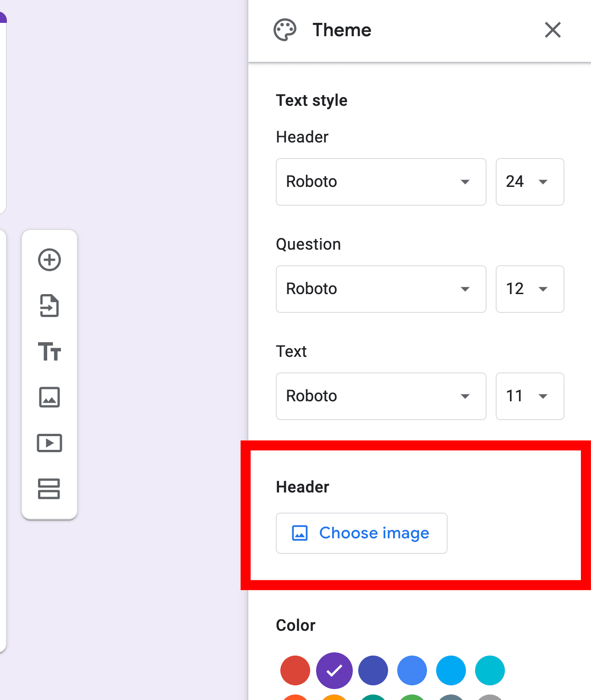Click the Theme panel title

[342, 30]
